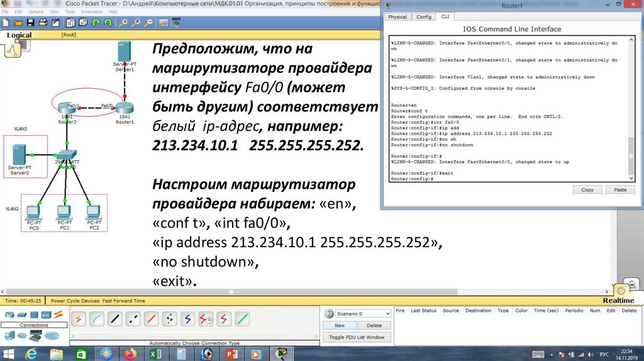Choose the Switches device category icon
Screen dimensions: 644x361
click(22, 315)
